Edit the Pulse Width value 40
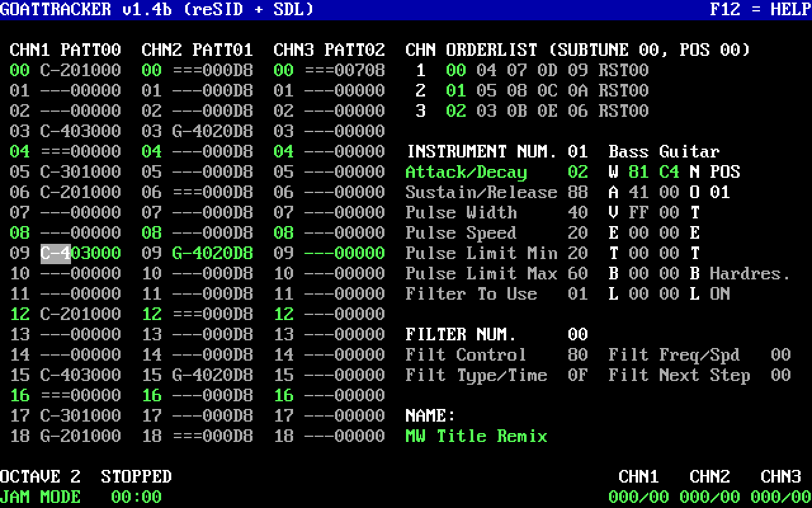 tap(578, 213)
